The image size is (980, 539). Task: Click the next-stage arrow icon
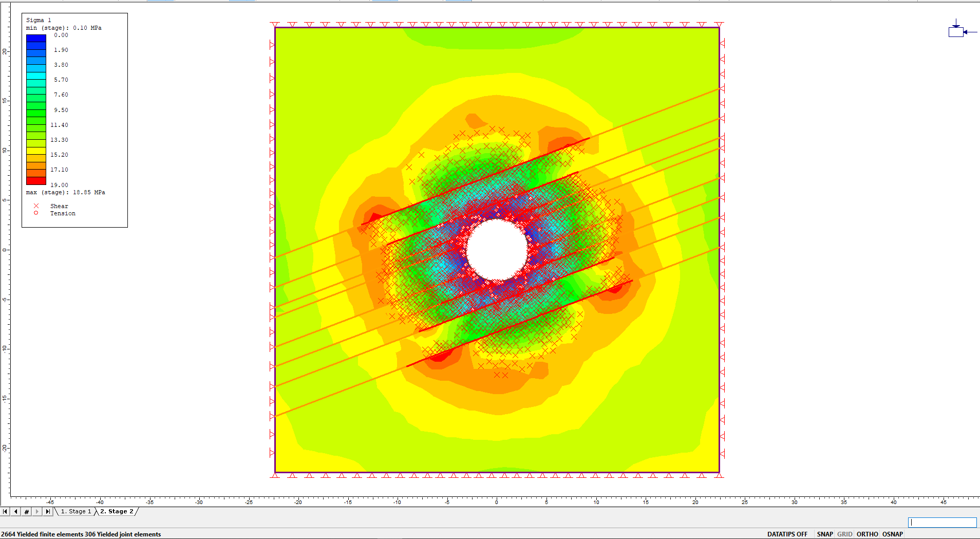pyautogui.click(x=36, y=511)
